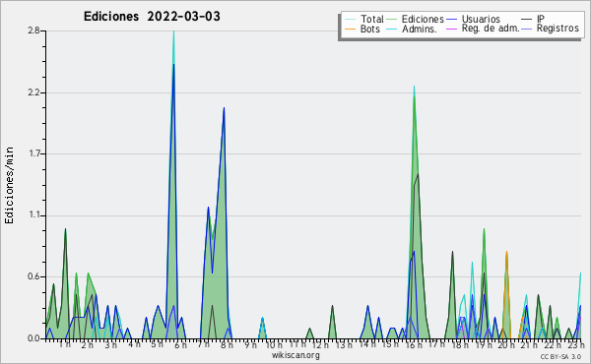The width and height of the screenshot is (591, 364).
Task: Click the 'Registros' legend label
Action: [x=558, y=29]
